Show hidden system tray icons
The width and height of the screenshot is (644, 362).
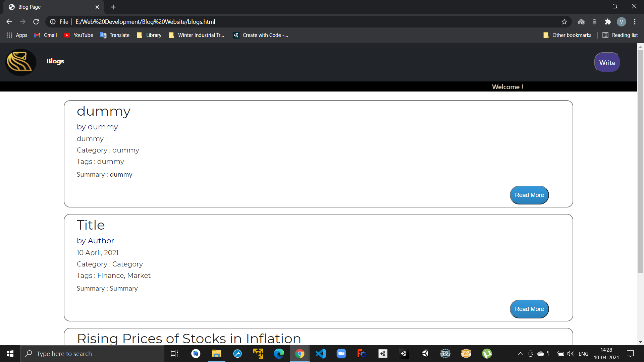520,354
